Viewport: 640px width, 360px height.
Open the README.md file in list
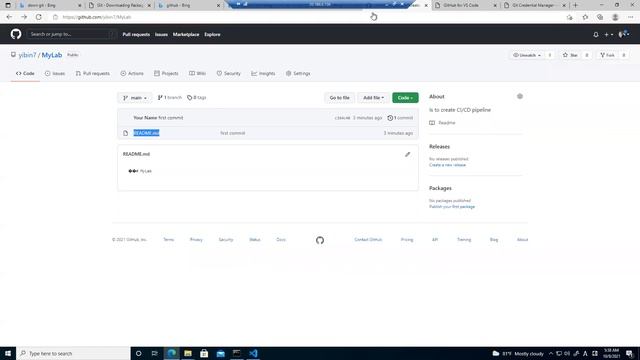146,133
